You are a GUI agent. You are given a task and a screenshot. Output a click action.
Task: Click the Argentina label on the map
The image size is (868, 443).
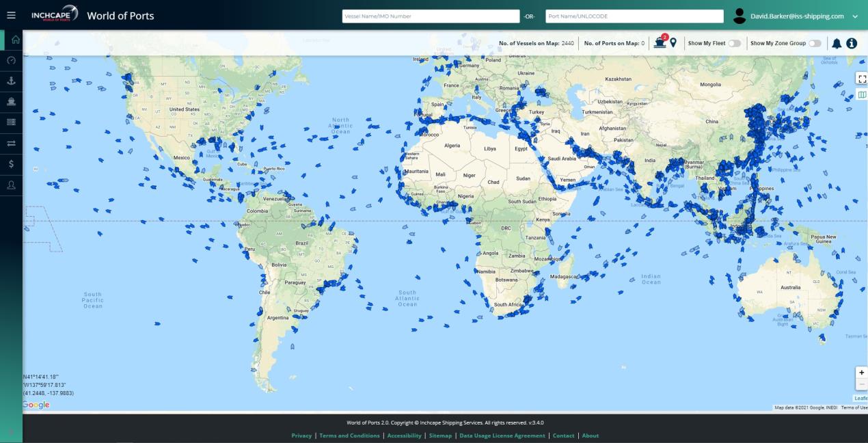coord(278,317)
